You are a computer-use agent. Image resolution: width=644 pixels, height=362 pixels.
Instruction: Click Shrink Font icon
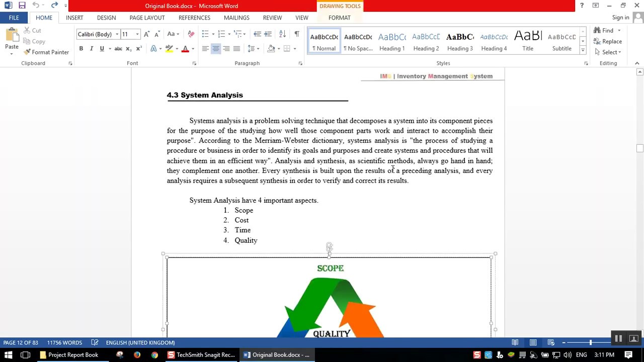coord(157,34)
